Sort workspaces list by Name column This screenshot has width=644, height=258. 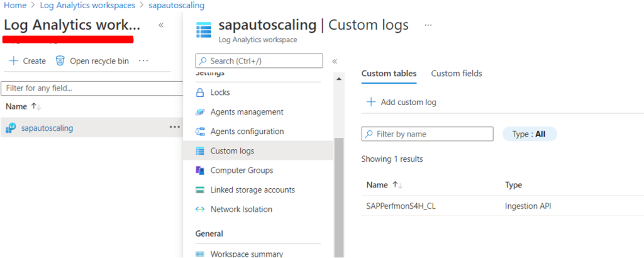[23, 106]
